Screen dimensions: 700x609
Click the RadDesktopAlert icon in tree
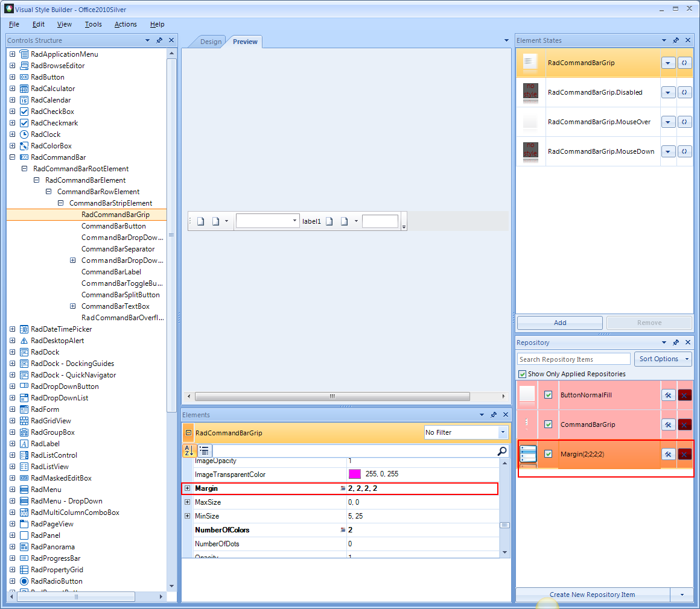pyautogui.click(x=24, y=341)
